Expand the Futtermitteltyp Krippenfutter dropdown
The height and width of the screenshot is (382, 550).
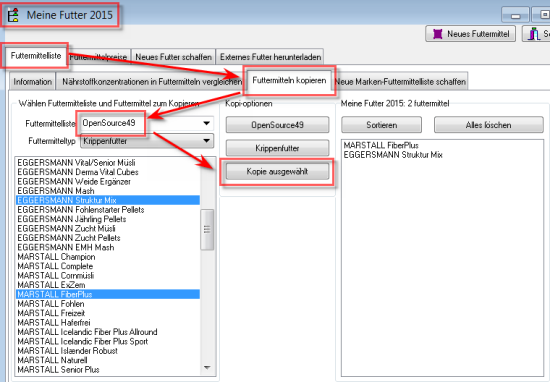(147, 141)
